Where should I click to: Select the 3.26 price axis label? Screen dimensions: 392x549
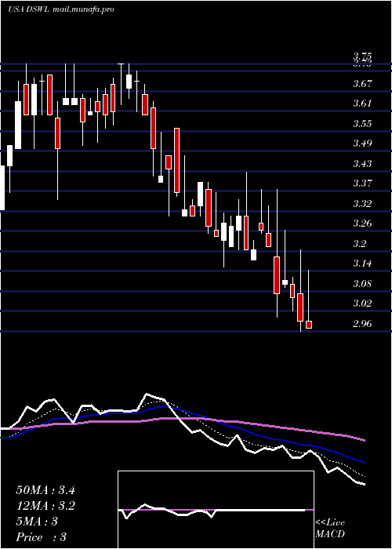click(x=362, y=223)
